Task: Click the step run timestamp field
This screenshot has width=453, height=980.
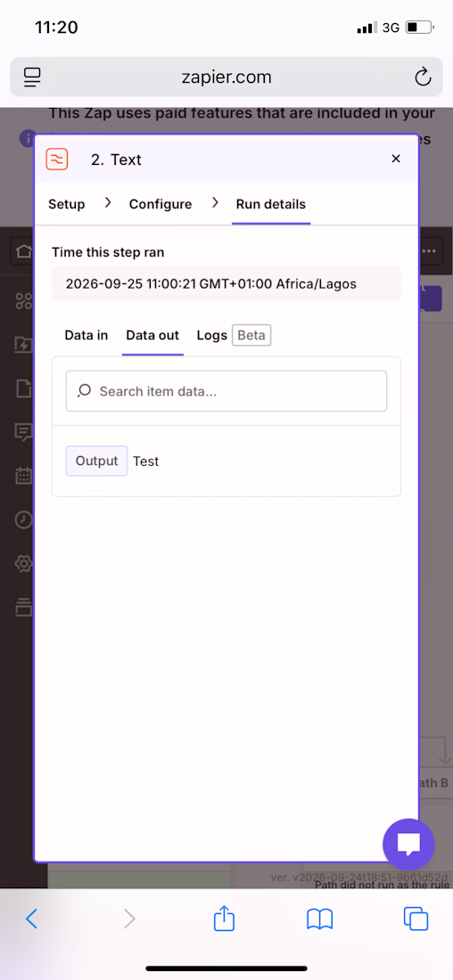Action: (x=226, y=283)
